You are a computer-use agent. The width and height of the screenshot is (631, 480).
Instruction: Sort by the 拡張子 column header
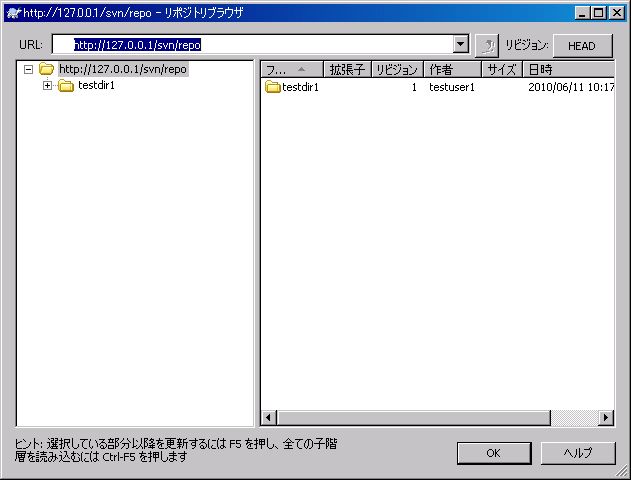[x=348, y=70]
